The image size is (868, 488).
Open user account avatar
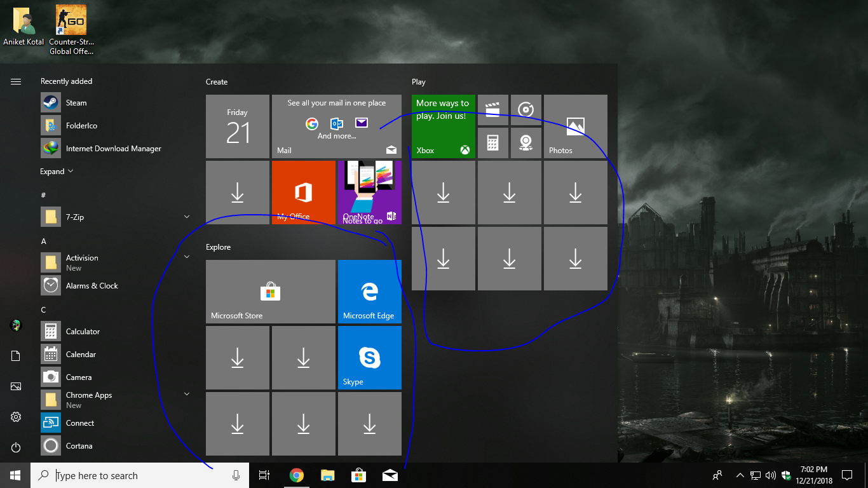16,325
